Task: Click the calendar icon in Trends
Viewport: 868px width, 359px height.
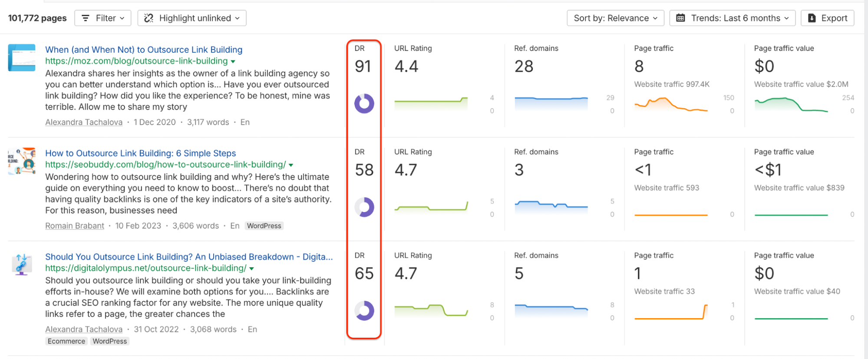Action: pyautogui.click(x=680, y=18)
